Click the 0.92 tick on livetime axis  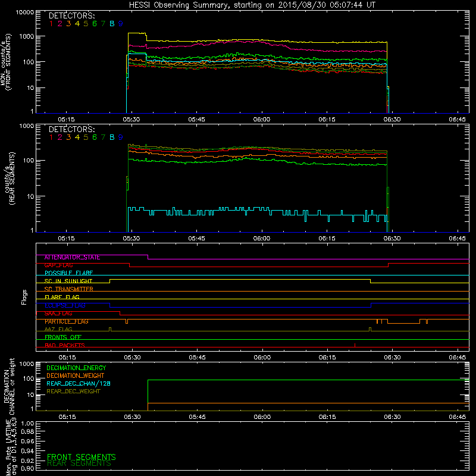coord(27,460)
